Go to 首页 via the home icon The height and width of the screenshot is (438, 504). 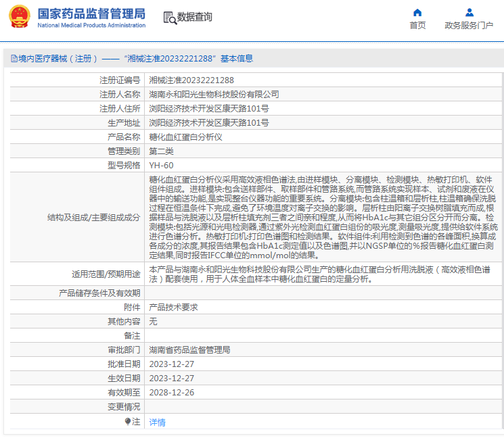click(417, 13)
